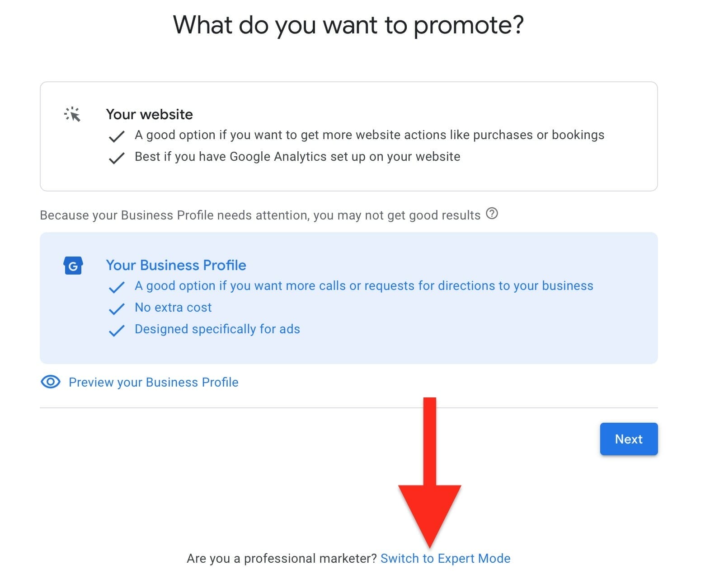This screenshot has height=588, width=724.
Task: Click the Google Business Profile storefront icon
Action: 73,266
